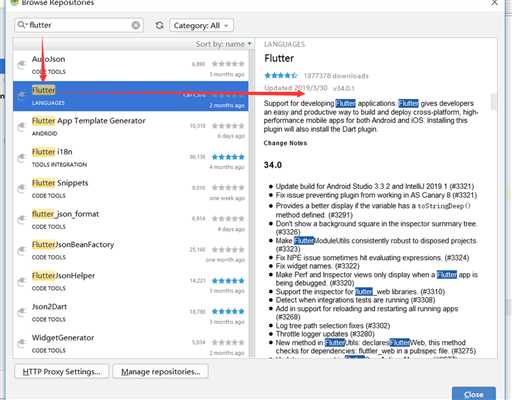Click the WidgetGenerator plugin icon
The width and height of the screenshot is (512, 400).
pyautogui.click(x=22, y=343)
